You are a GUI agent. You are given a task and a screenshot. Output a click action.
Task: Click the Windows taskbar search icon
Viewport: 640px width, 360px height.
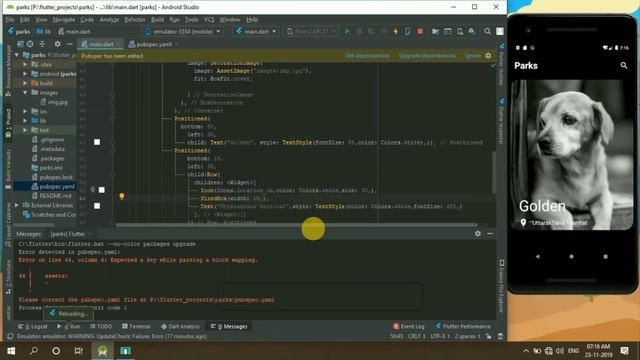34,351
